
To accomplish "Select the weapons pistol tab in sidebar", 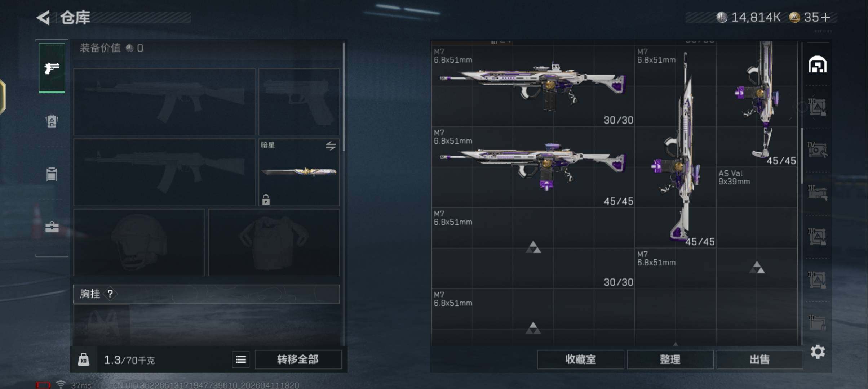I will [52, 67].
